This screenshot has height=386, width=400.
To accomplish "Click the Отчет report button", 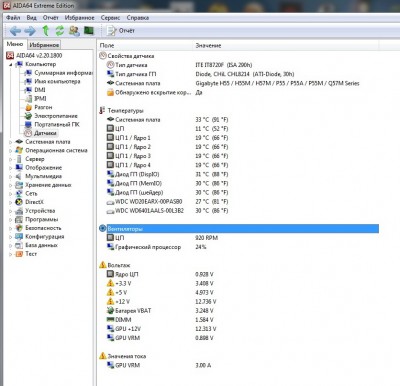I will [120, 31].
